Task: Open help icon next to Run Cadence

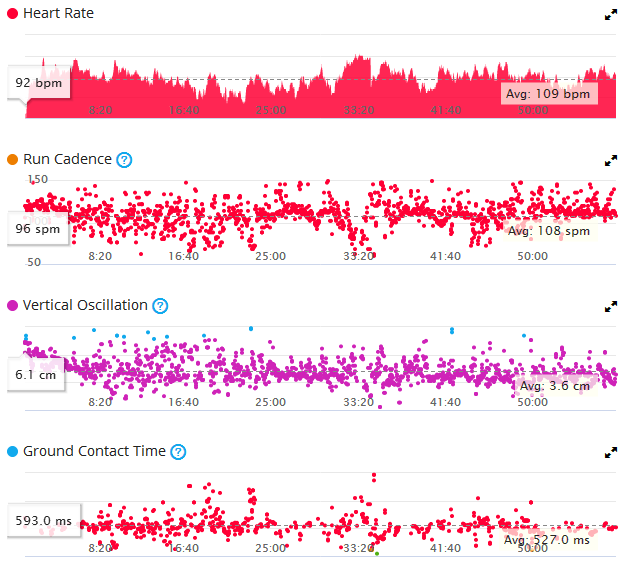Action: coord(124,160)
